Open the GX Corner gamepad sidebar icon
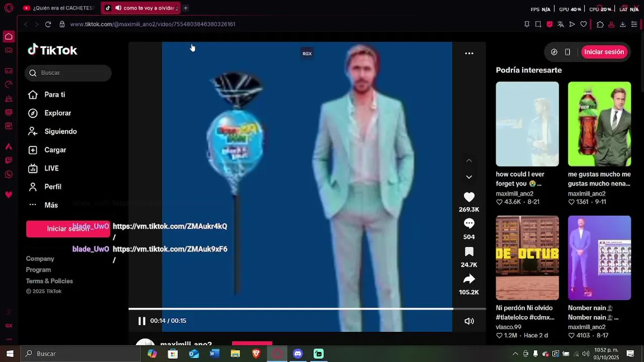The width and height of the screenshot is (644, 362). pyautogui.click(x=9, y=50)
